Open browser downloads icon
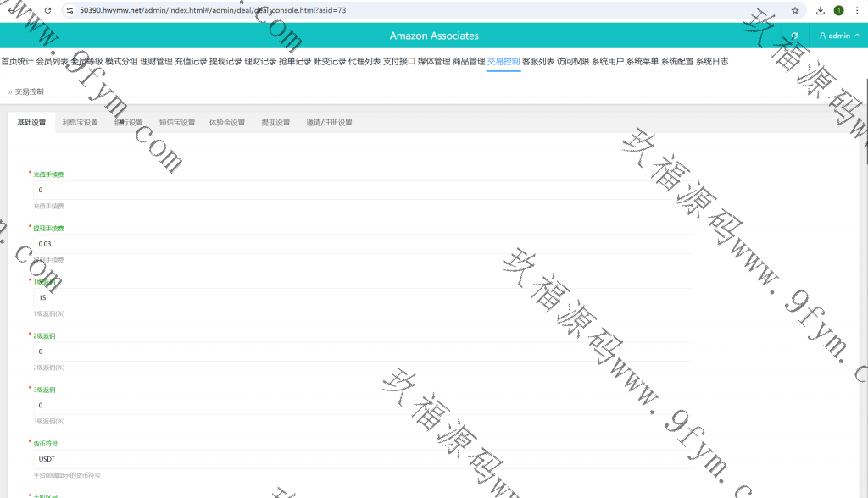The width and height of the screenshot is (868, 498). point(821,10)
